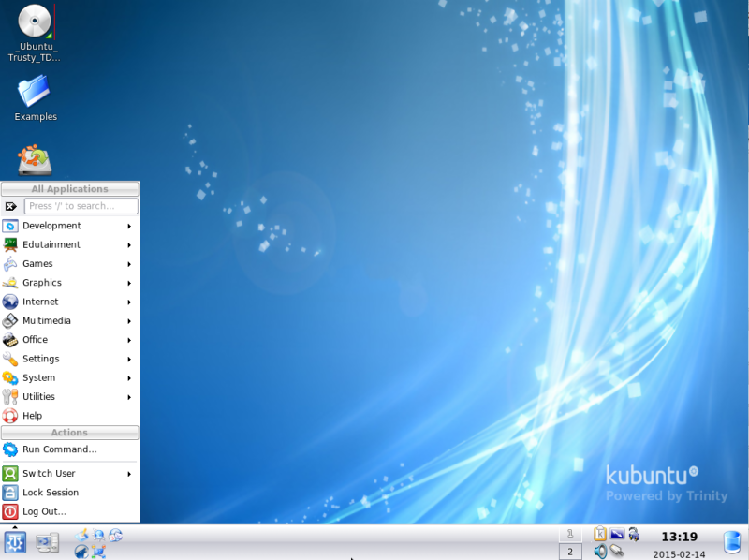Select Lock Session in the menu
The width and height of the screenshot is (749, 560).
tap(69, 493)
